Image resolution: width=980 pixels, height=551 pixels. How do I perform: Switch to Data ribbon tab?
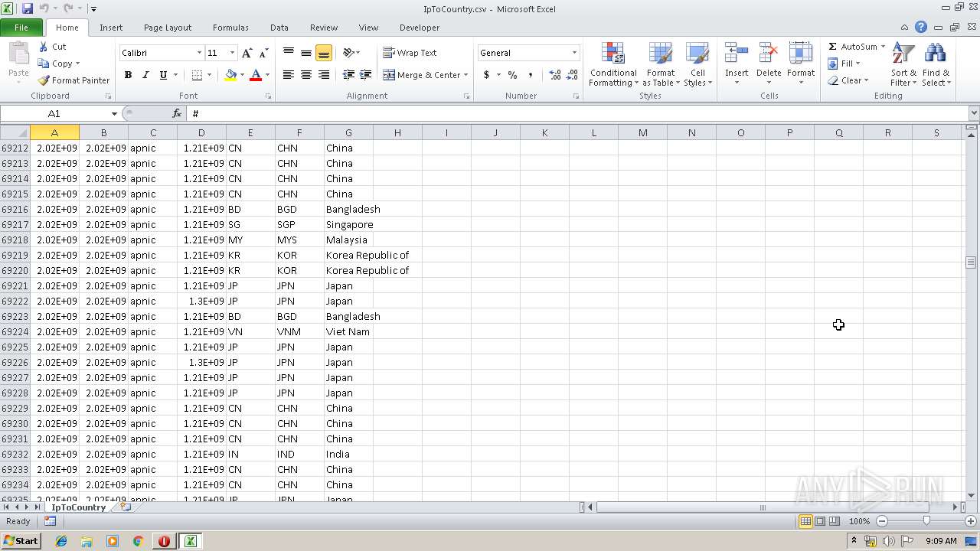[x=279, y=28]
